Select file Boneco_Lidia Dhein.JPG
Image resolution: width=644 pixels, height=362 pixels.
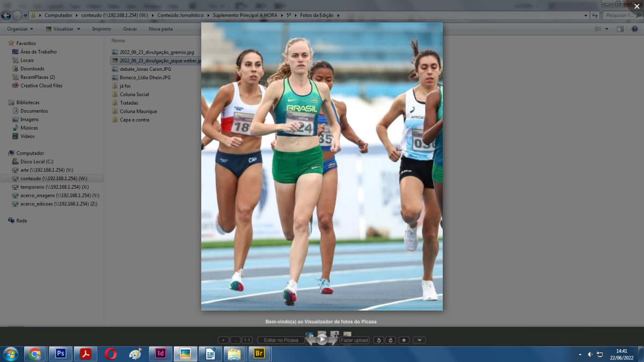tap(145, 77)
